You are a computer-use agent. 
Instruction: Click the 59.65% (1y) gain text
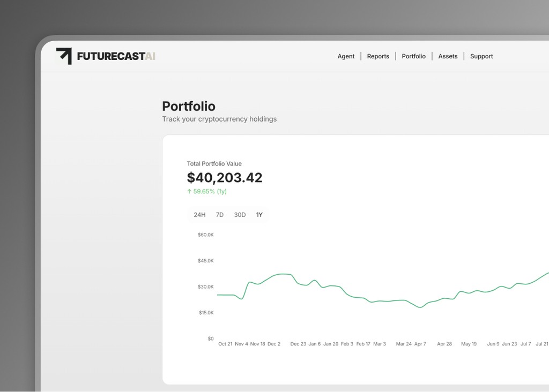[x=210, y=191]
